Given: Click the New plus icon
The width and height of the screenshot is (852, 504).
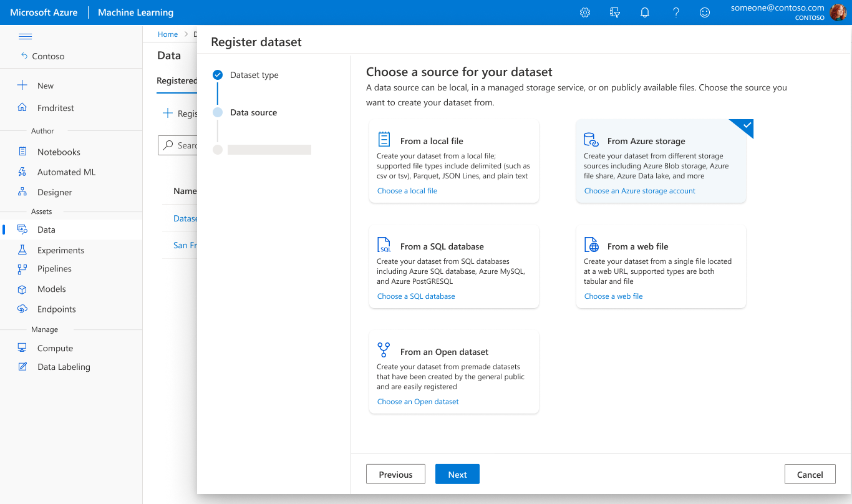Looking at the screenshot, I should coord(22,85).
